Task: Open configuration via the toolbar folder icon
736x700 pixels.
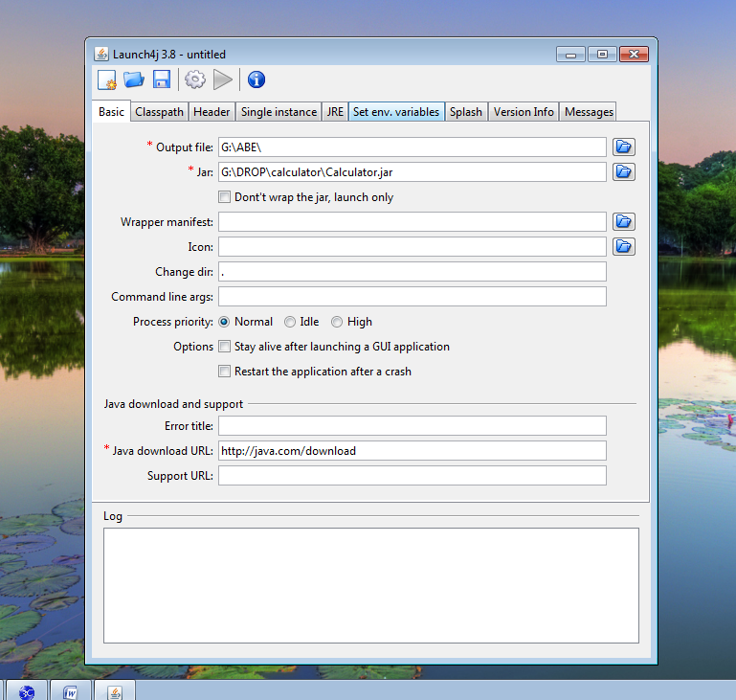Action: coord(134,79)
